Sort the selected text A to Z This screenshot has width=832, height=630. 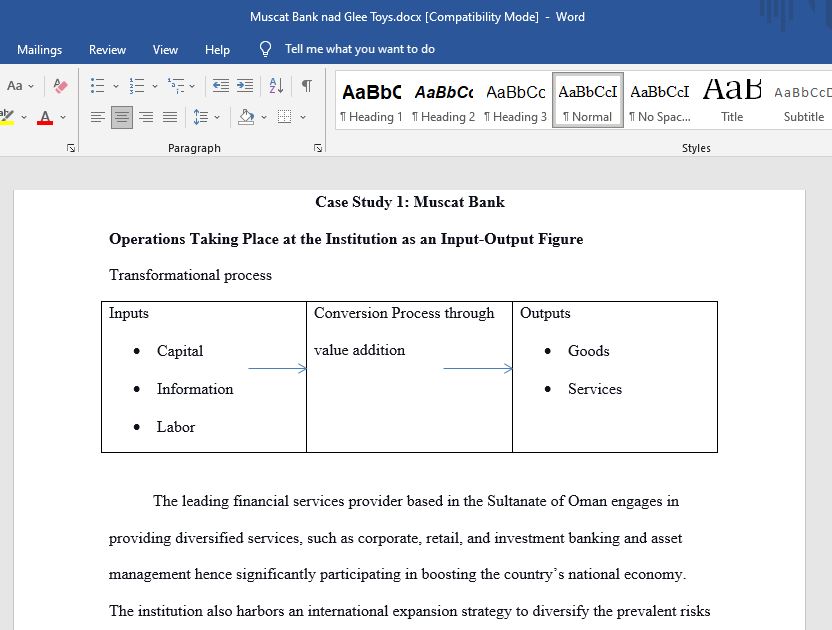pyautogui.click(x=276, y=85)
